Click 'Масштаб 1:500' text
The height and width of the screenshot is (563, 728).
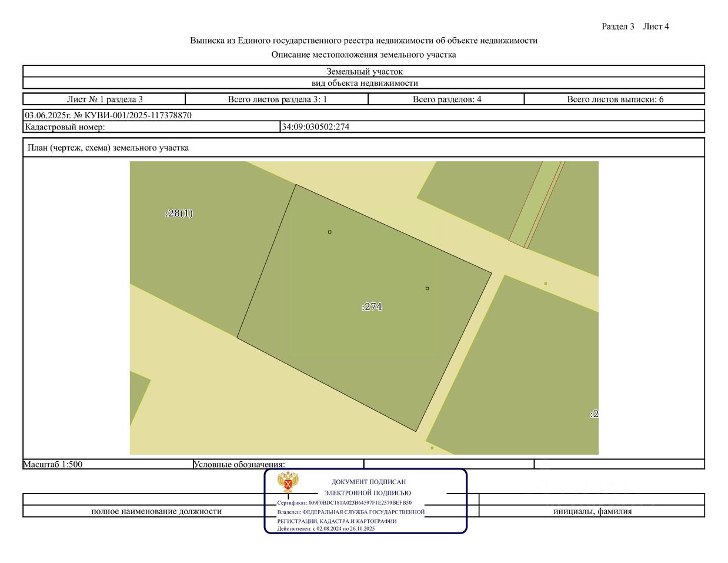[53, 464]
